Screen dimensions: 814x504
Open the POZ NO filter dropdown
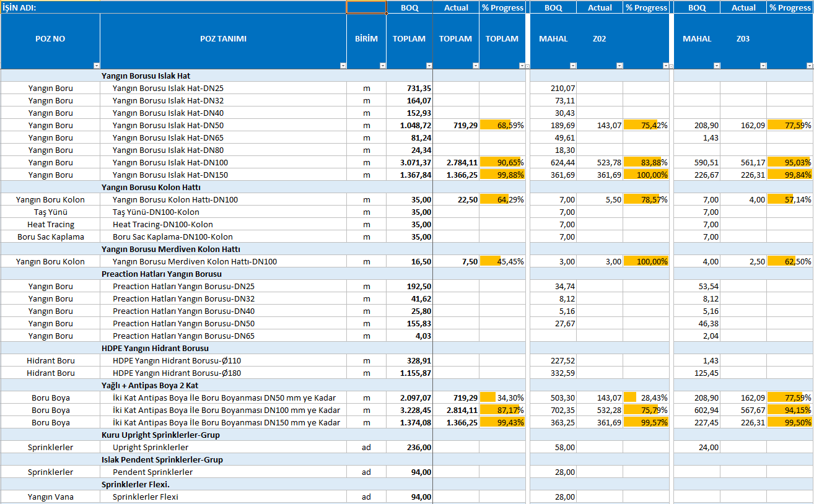pyautogui.click(x=95, y=65)
